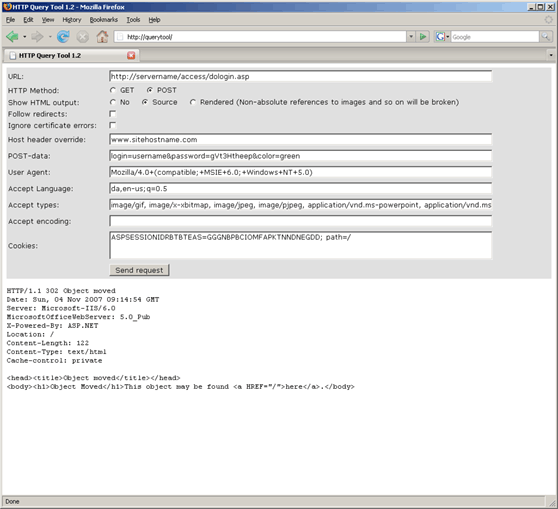Image resolution: width=558 pixels, height=509 pixels.
Task: Click the Google search box
Action: click(x=495, y=37)
